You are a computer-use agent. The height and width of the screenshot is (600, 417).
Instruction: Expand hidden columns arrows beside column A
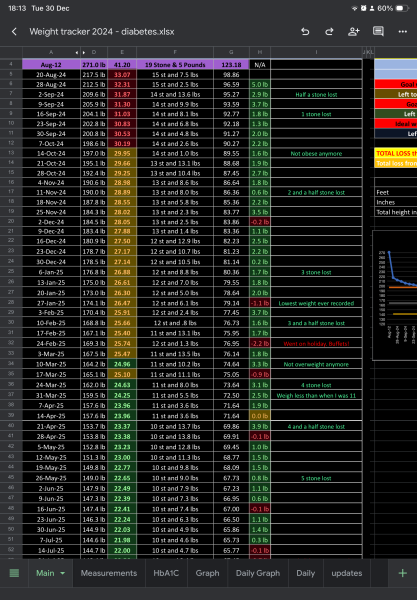tap(80, 52)
